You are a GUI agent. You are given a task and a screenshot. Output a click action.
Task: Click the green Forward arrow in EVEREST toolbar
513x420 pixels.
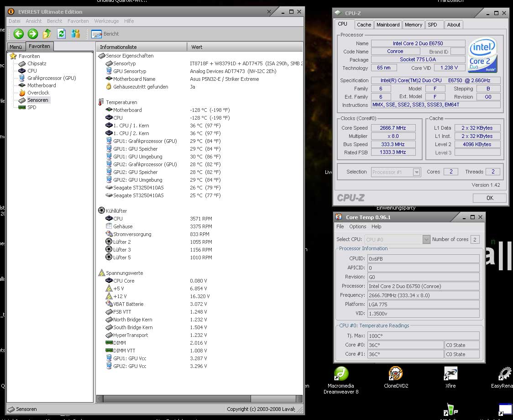click(32, 33)
